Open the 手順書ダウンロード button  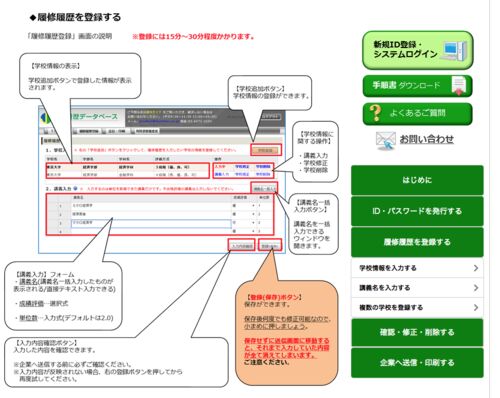point(417,86)
